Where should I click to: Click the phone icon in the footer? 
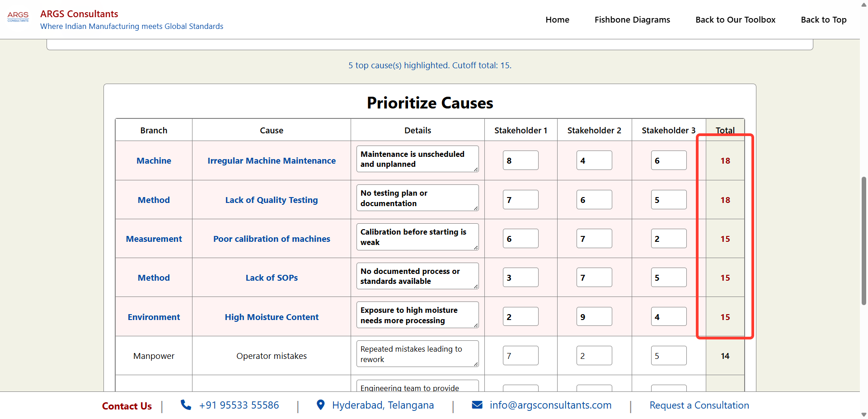pos(186,405)
